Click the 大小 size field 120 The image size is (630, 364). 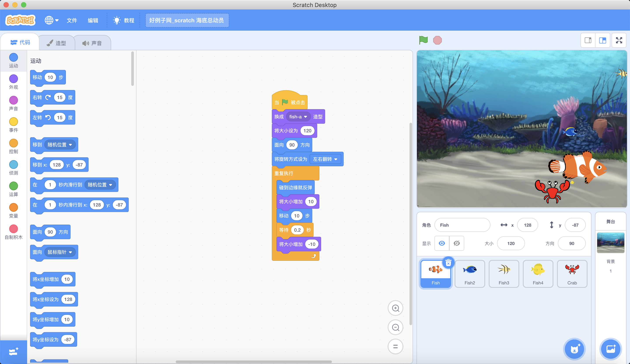click(511, 243)
